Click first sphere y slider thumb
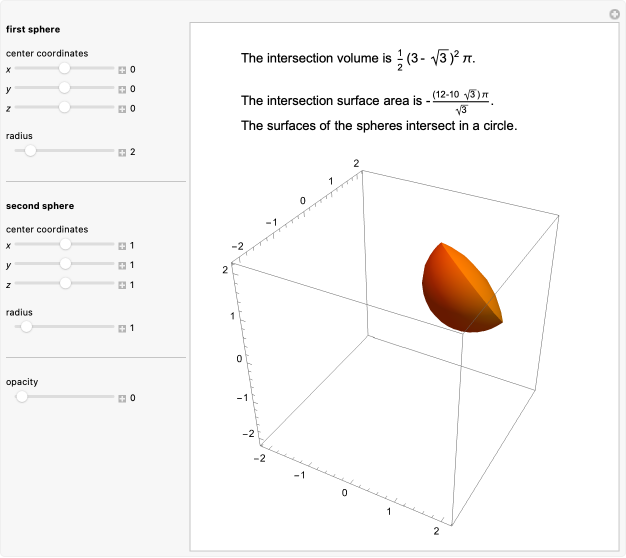 pos(65,88)
